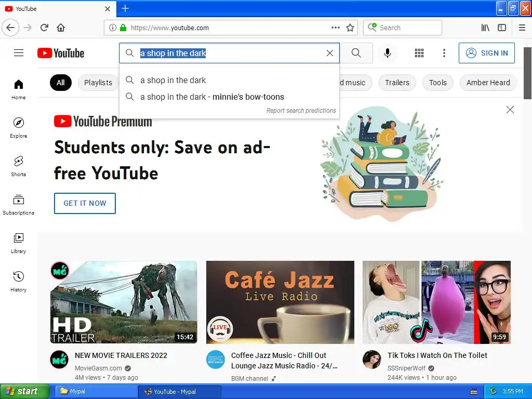Click Report search predictions link

301,111
